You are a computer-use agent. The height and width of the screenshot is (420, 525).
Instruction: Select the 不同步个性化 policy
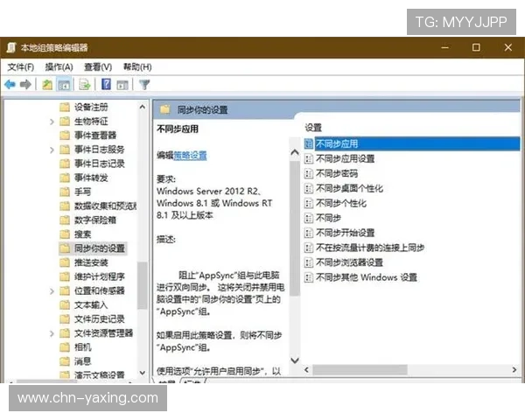pos(341,203)
